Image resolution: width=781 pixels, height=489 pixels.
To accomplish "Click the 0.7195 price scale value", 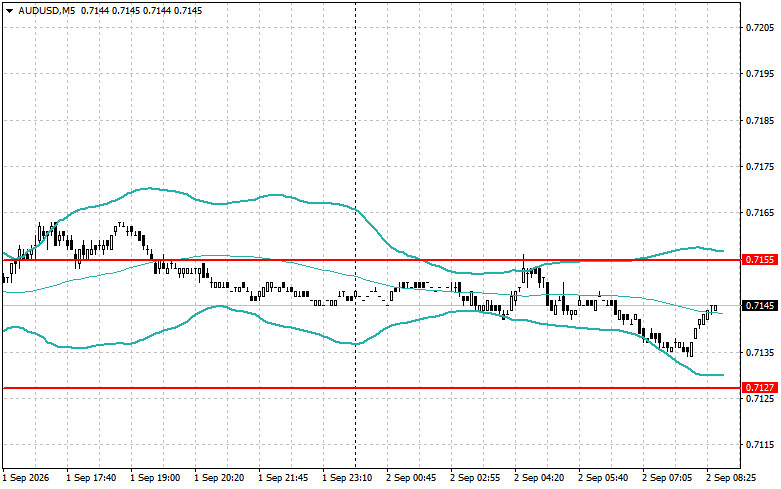I will [x=761, y=74].
